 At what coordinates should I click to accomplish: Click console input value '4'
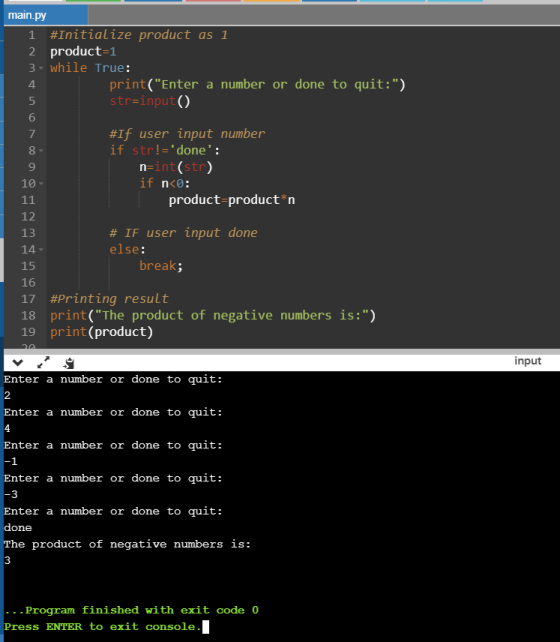pyautogui.click(x=7, y=429)
